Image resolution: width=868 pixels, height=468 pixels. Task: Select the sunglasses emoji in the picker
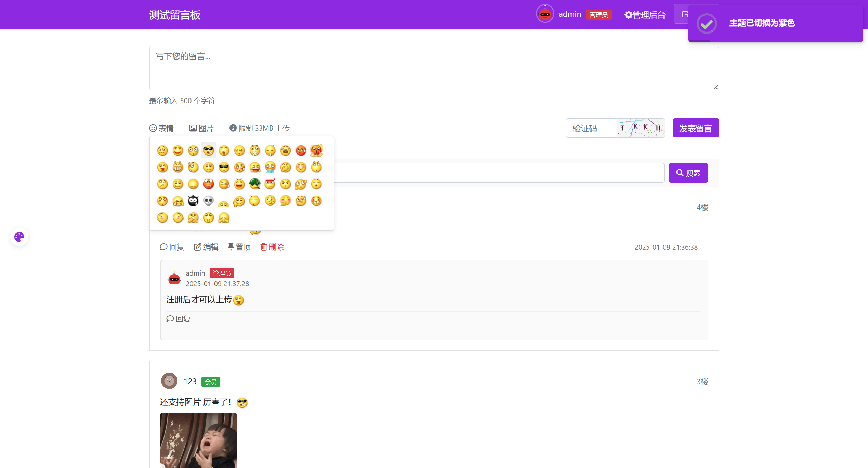(209, 150)
